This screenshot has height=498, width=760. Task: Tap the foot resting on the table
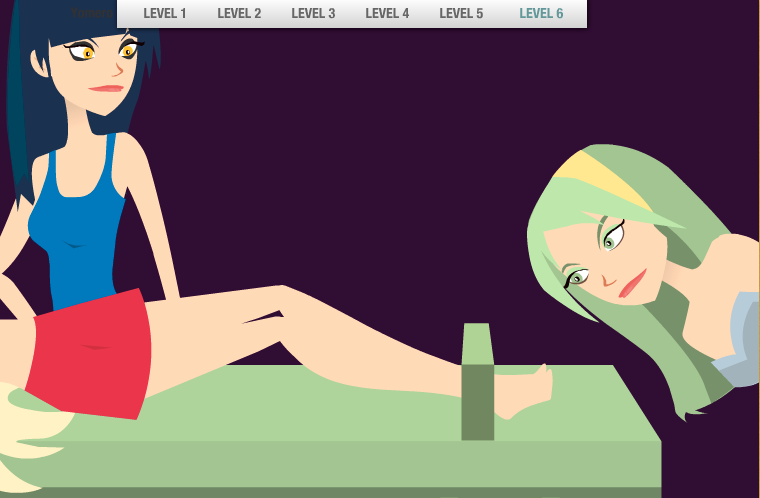[x=524, y=390]
